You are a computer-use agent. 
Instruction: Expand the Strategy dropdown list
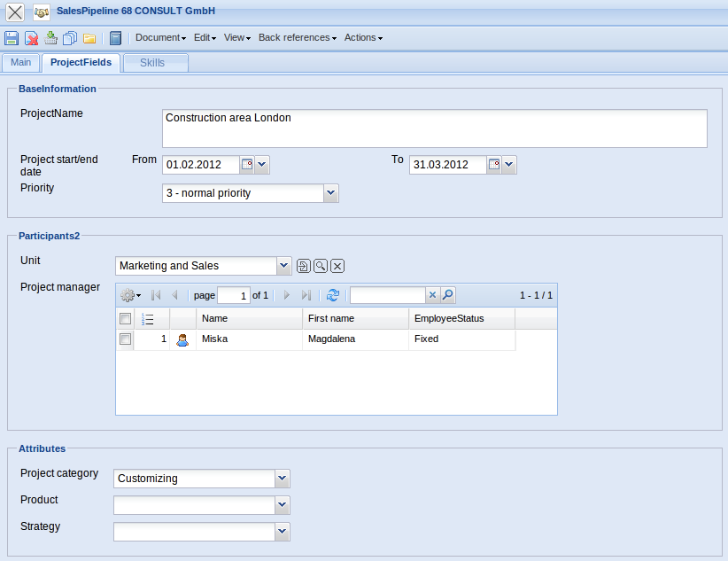pos(282,532)
